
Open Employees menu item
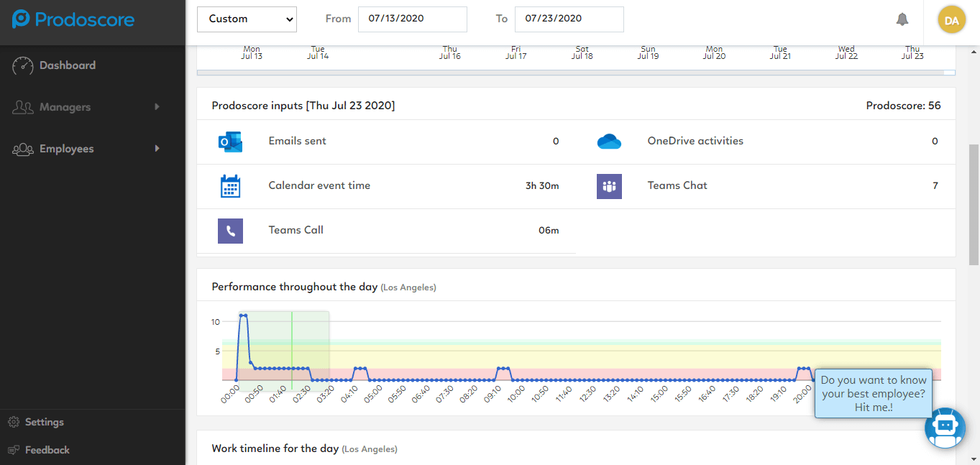66,149
